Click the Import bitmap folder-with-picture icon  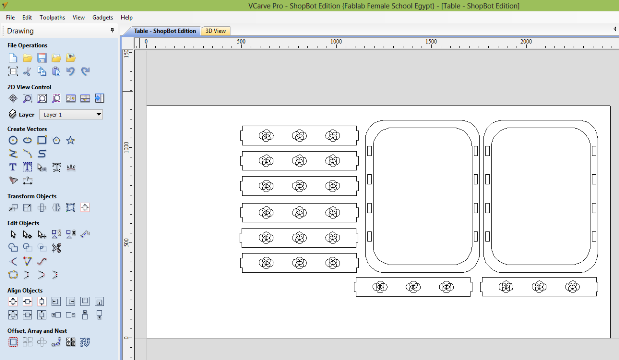tap(71, 58)
